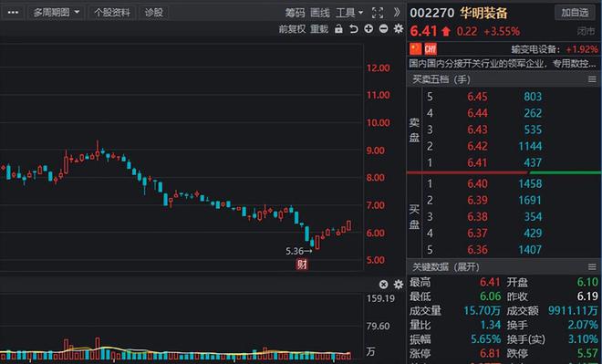Zoom in chart with plus icon
602x364 pixels.
pyautogui.click(x=368, y=28)
